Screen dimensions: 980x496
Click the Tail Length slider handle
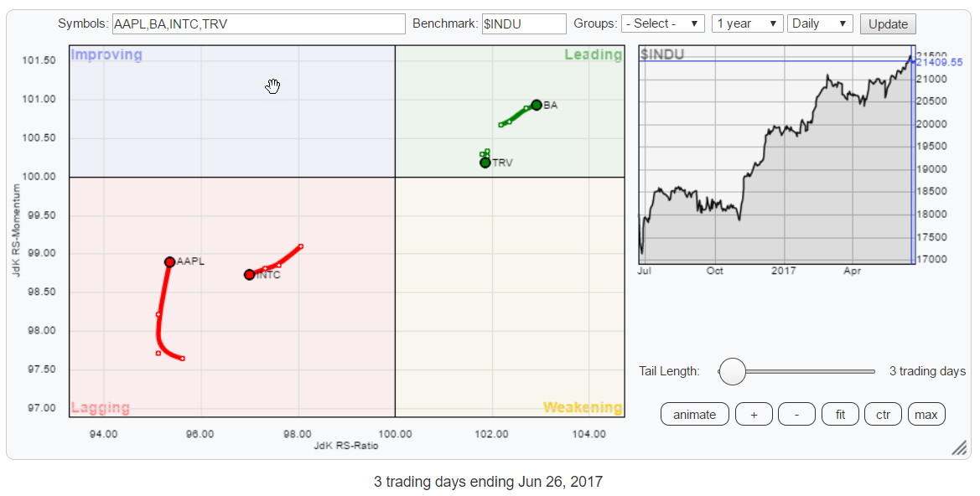732,371
